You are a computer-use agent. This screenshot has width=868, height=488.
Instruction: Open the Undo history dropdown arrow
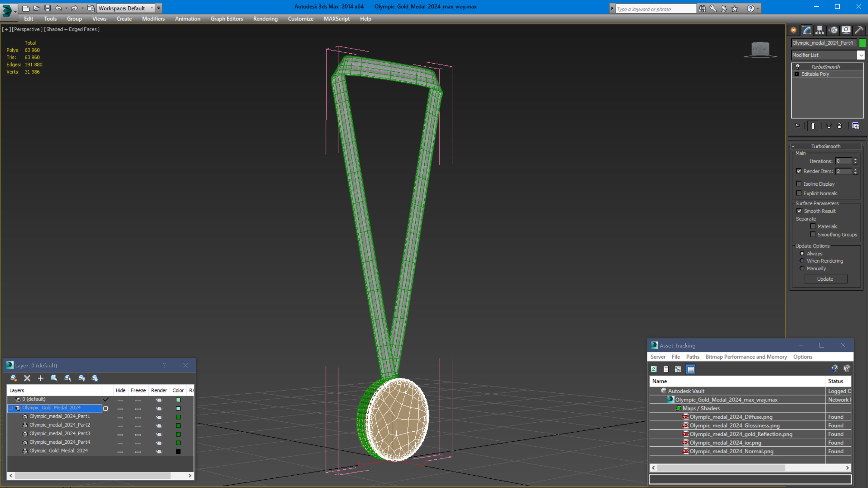tap(66, 8)
